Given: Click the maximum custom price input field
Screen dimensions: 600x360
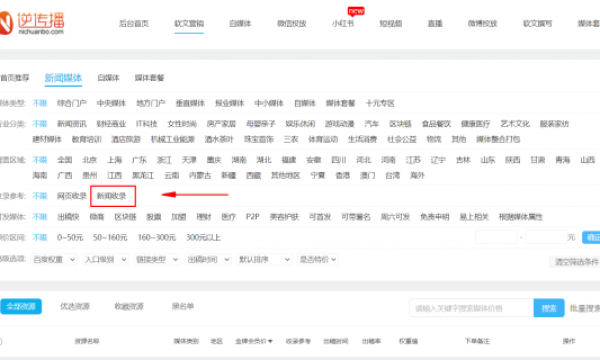Looking at the screenshot, I should coord(546,237).
